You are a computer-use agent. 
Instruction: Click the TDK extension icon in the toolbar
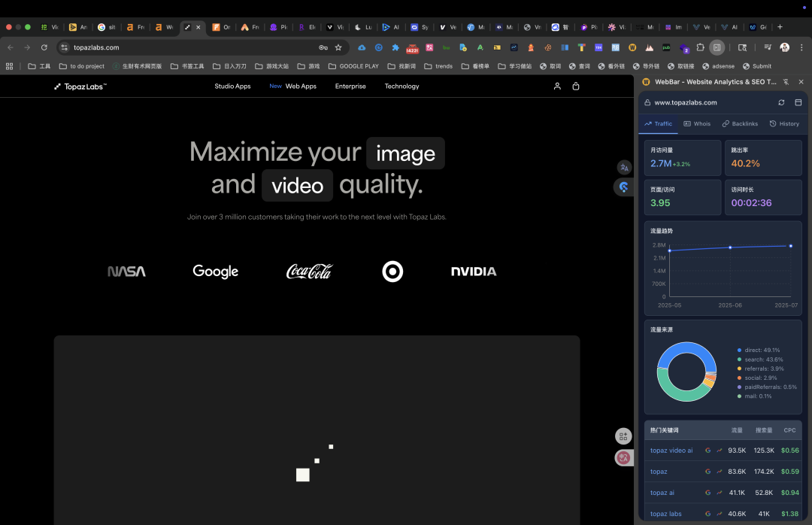598,47
